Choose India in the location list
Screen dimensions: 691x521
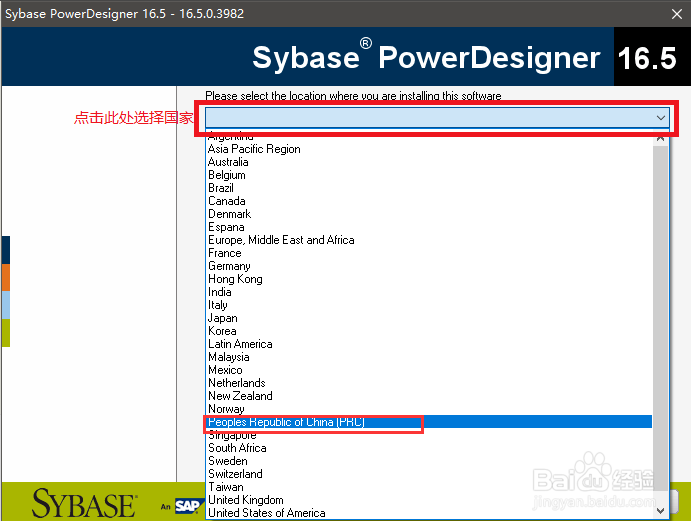pyautogui.click(x=430, y=292)
